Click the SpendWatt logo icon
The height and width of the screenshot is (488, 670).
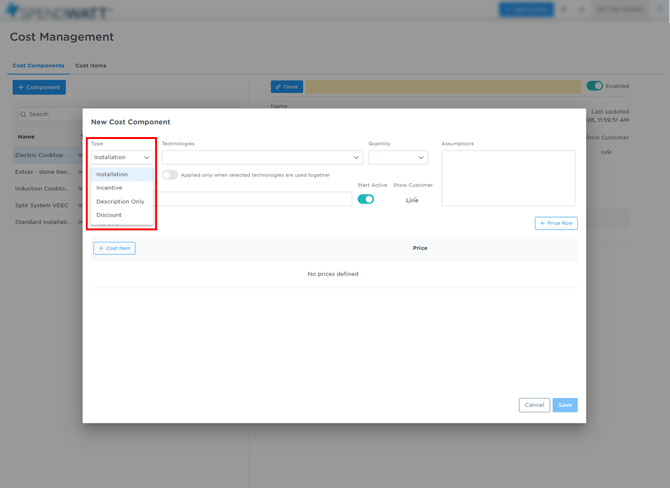pos(12,10)
